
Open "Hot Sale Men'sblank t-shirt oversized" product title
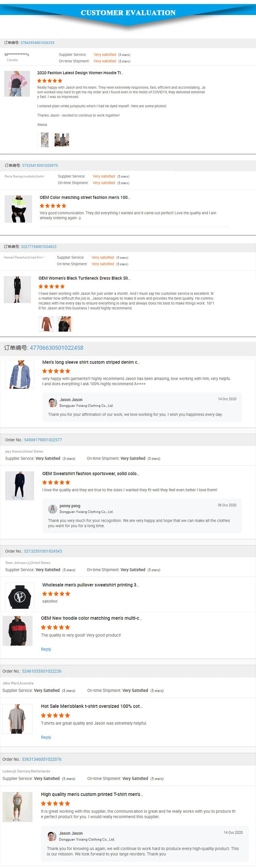[x=91, y=706]
